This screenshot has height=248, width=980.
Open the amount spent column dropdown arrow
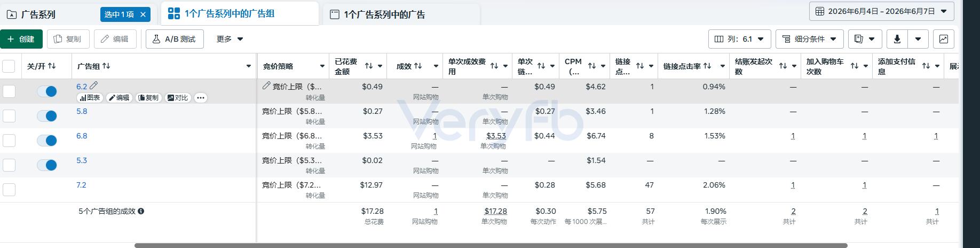pyautogui.click(x=380, y=66)
